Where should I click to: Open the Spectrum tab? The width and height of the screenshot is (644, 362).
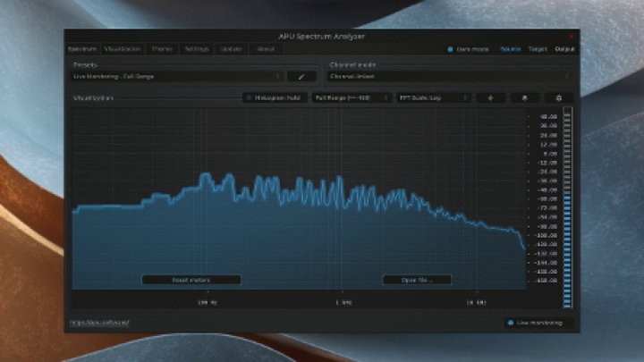point(82,49)
